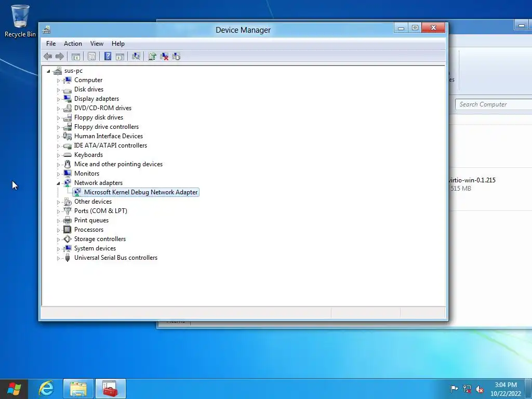The height and width of the screenshot is (399, 532).
Task: Select the 'Network adapters' label
Action: 98,182
